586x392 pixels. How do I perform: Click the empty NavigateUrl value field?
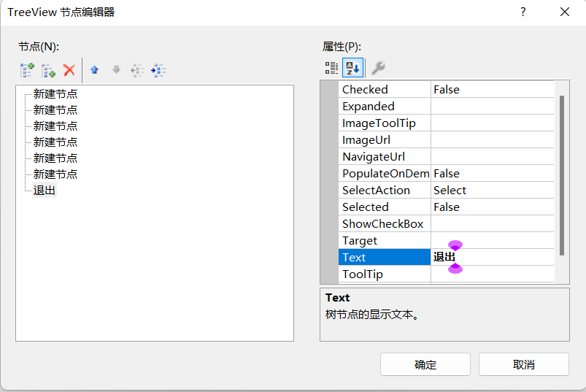click(492, 157)
